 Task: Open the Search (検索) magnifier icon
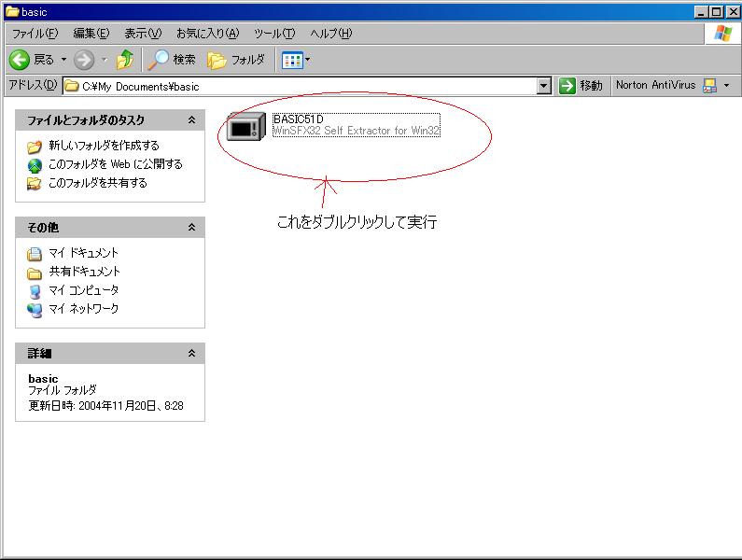click(158, 60)
